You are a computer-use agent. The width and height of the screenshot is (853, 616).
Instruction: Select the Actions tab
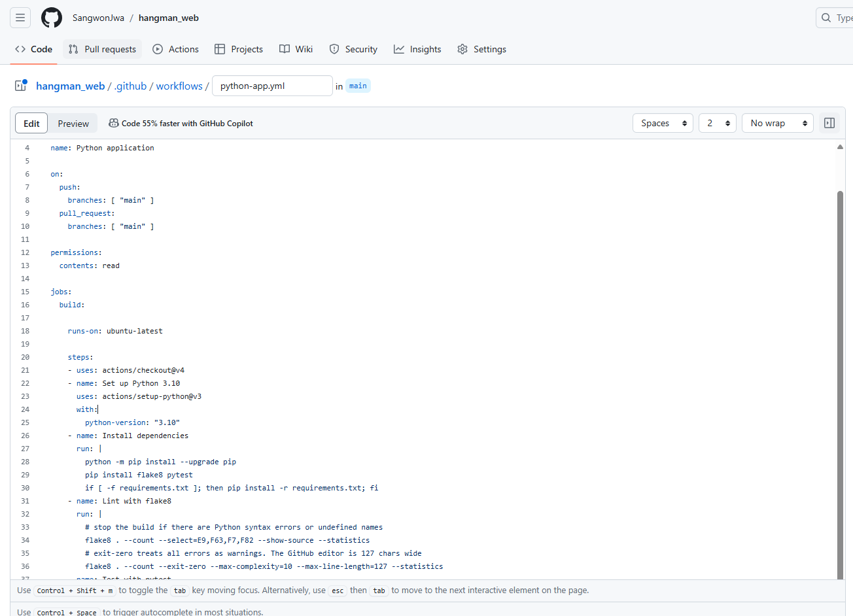175,49
